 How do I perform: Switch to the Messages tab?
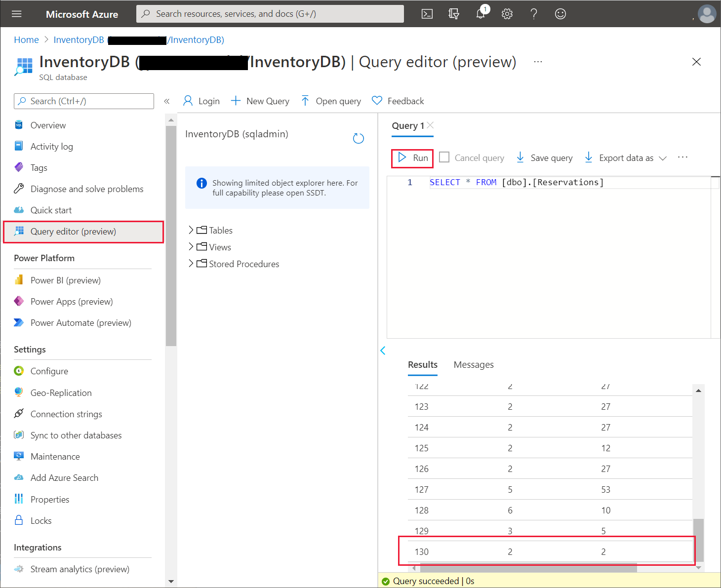click(x=474, y=365)
